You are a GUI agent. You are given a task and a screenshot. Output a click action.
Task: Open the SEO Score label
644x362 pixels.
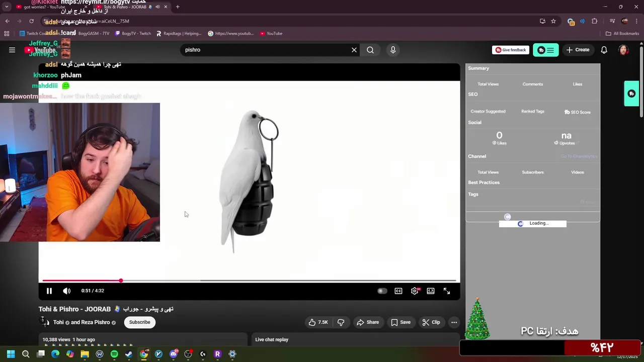pos(578,112)
